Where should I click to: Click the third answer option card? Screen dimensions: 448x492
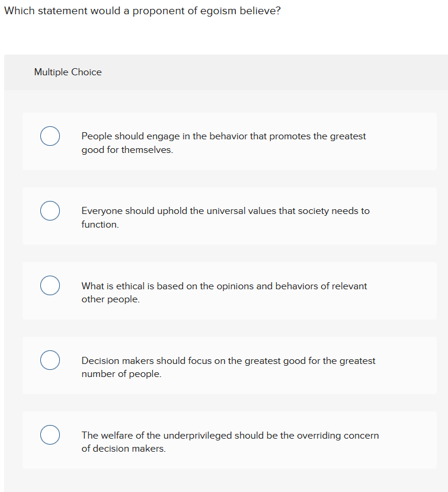229,290
